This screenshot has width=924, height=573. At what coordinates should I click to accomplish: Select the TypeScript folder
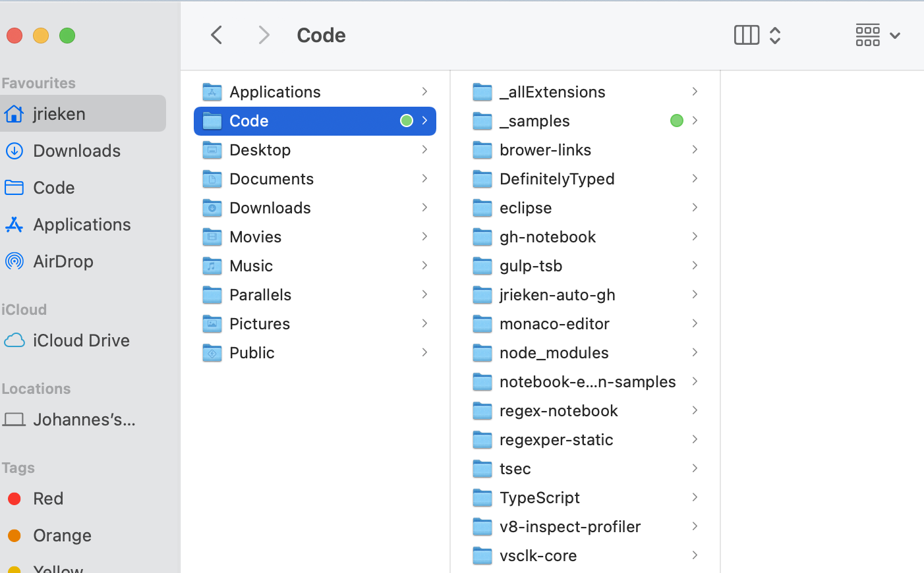[538, 497]
